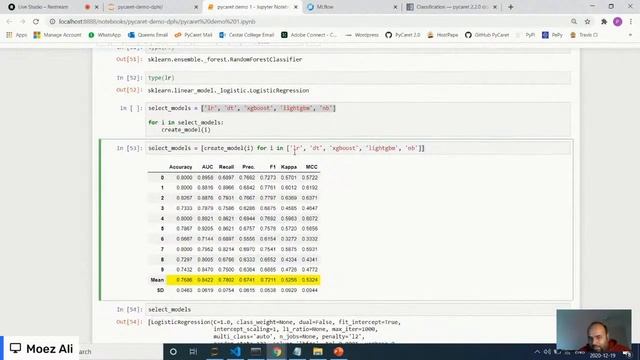The width and height of the screenshot is (640, 360).
Task: Select the pycaret demo 1 Jupyter Notebook tab
Action: click(x=251, y=7)
